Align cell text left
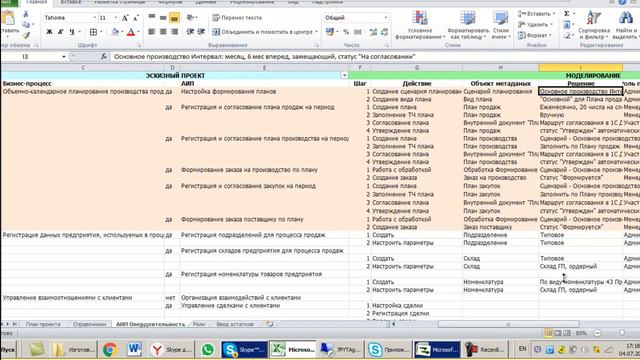The height and width of the screenshot is (360, 640). (x=151, y=31)
